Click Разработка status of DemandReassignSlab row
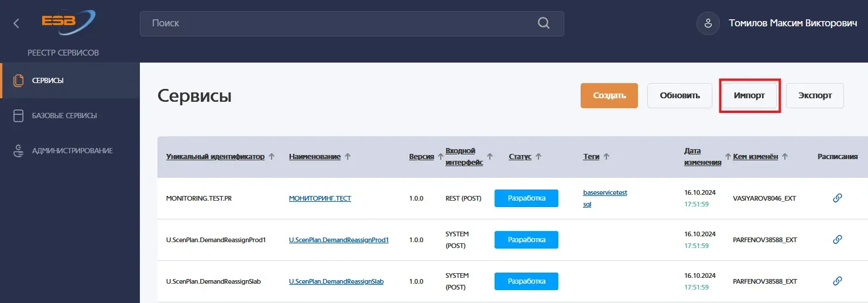 point(526,281)
